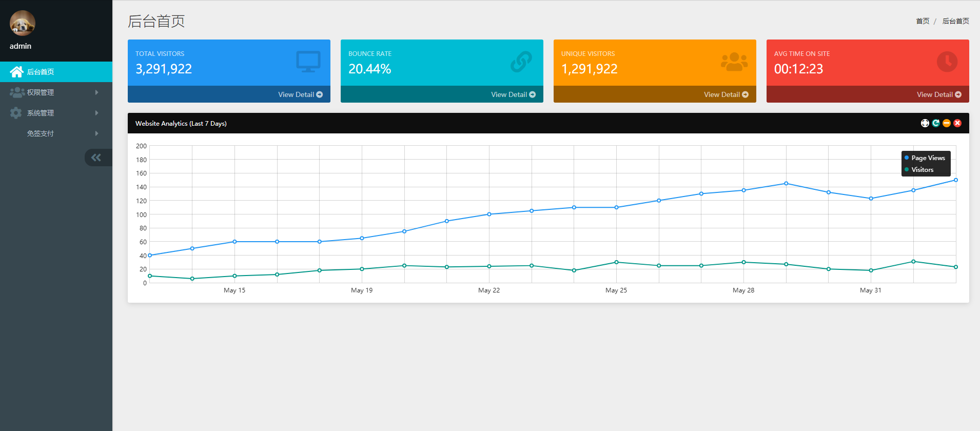Viewport: 980px width, 431px height.
Task: Click the Page Views legend color dot
Action: click(907, 158)
